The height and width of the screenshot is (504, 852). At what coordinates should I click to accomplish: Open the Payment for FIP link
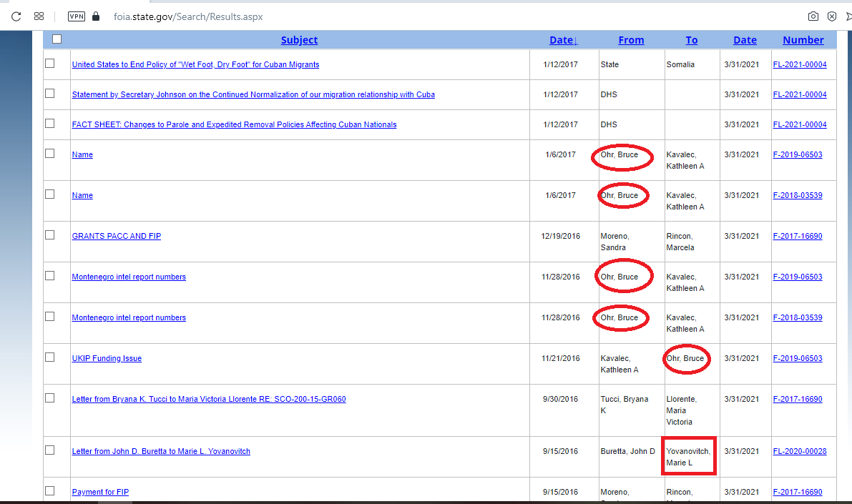(100, 492)
